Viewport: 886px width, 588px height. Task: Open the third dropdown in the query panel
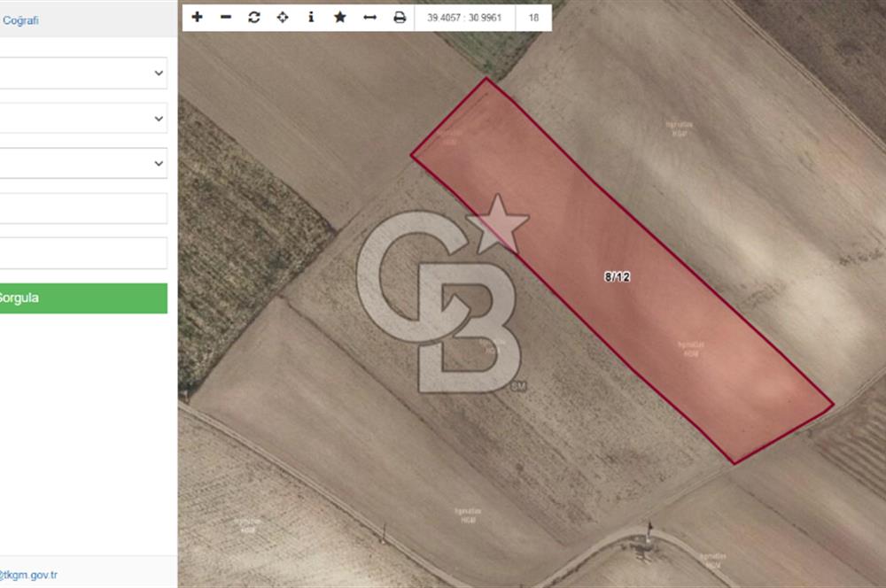coord(83,163)
